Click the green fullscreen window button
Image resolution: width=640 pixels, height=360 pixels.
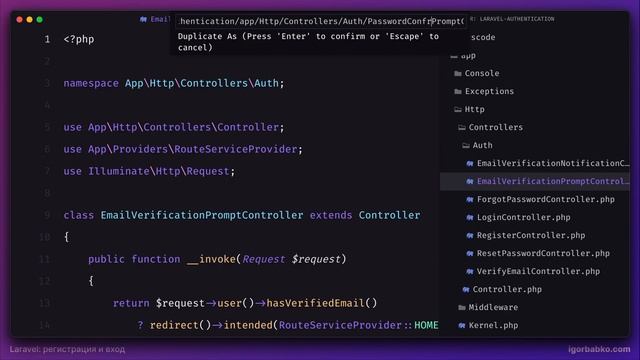pos(40,19)
